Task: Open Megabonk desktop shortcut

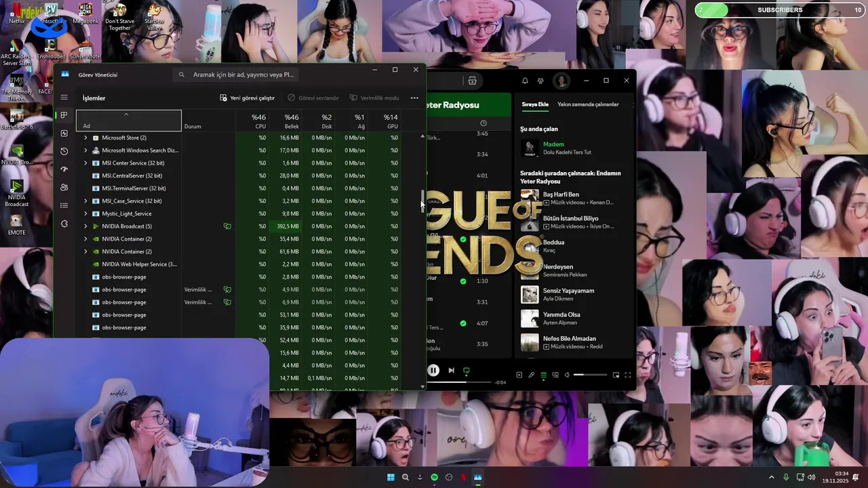Action: coord(85,14)
